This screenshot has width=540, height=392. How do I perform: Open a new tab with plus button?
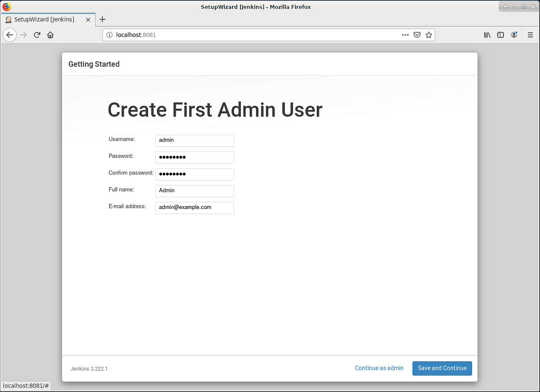click(102, 19)
